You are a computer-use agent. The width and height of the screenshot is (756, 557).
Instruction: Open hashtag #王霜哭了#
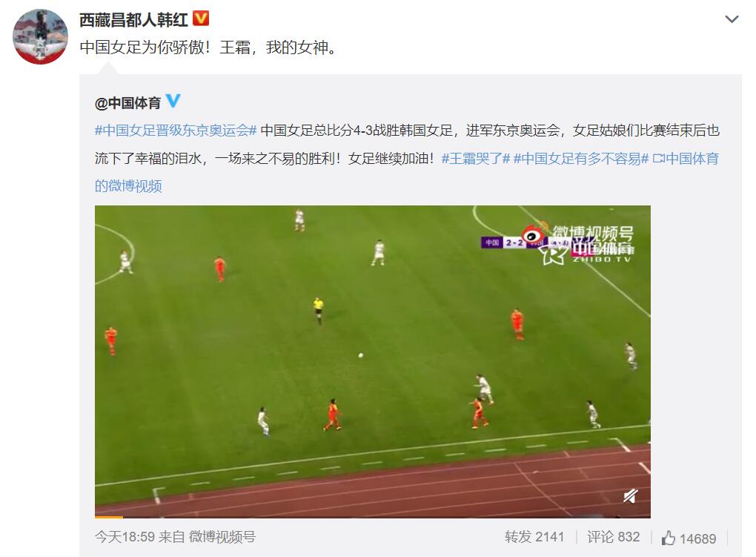point(476,158)
